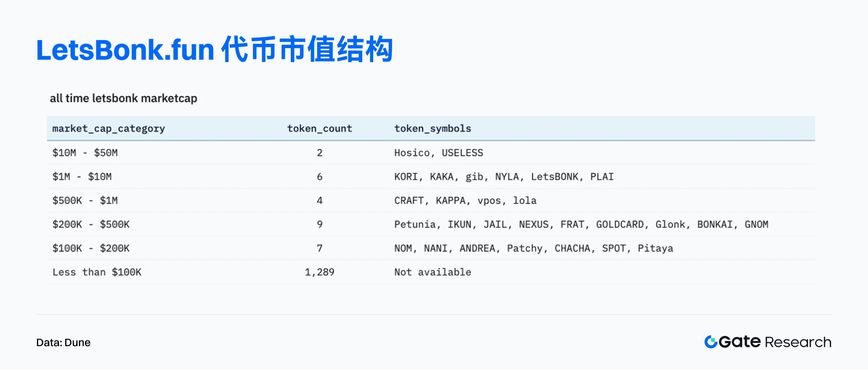
Task: Select the title "LetsBonk.fun 代币市值结构"
Action: 214,50
